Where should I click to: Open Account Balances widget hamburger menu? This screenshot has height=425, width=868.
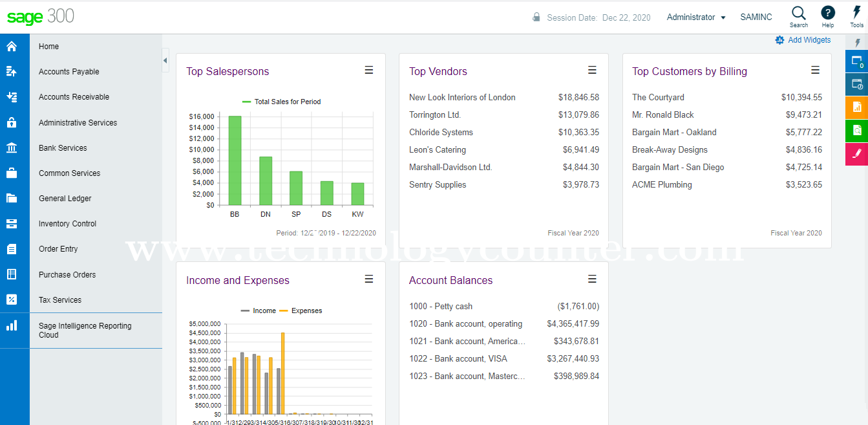coord(592,279)
